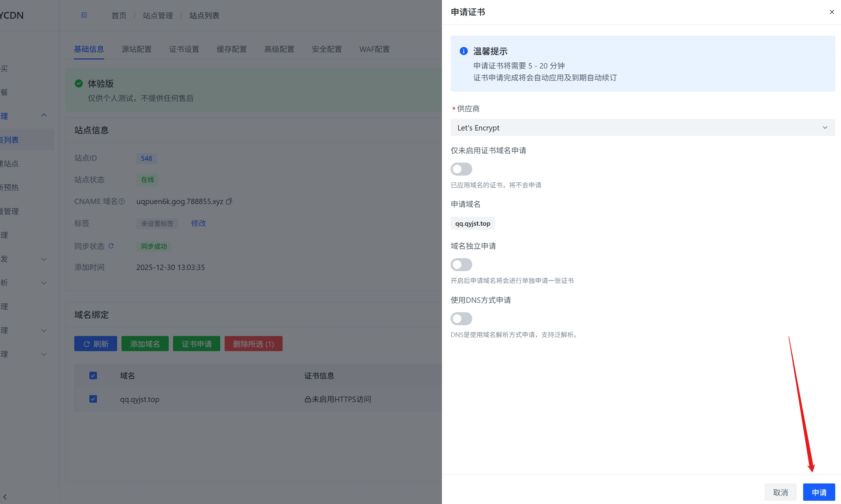Image resolution: width=841 pixels, height=504 pixels.
Task: Open the WAF配置 tab
Action: click(374, 49)
